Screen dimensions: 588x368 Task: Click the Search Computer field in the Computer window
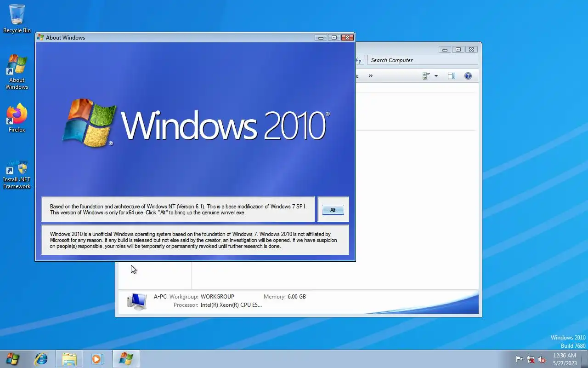click(x=422, y=60)
